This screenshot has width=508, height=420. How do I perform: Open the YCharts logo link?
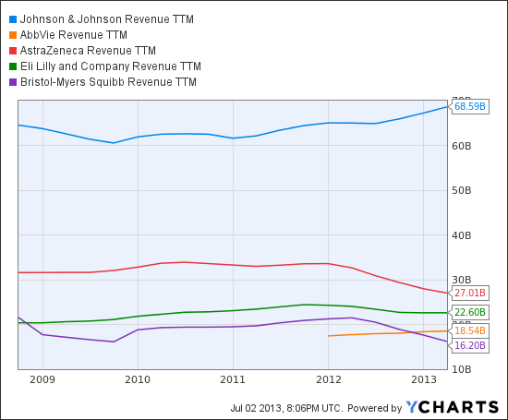coord(453,407)
